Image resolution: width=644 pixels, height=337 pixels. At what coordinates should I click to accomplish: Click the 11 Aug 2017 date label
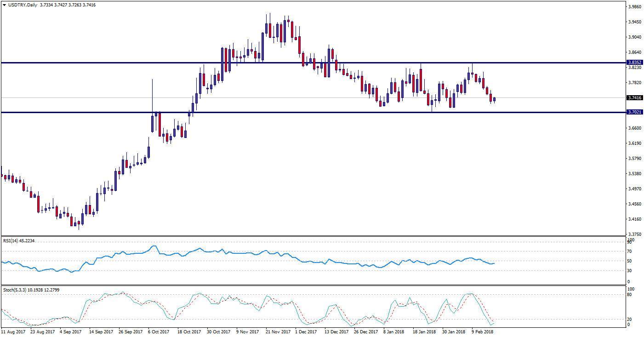pos(12,331)
